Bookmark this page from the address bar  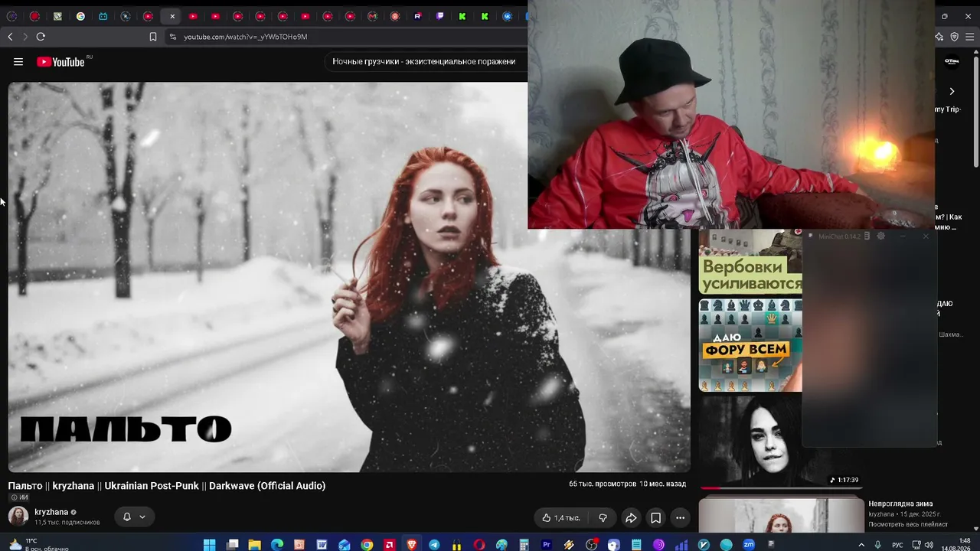tap(153, 37)
